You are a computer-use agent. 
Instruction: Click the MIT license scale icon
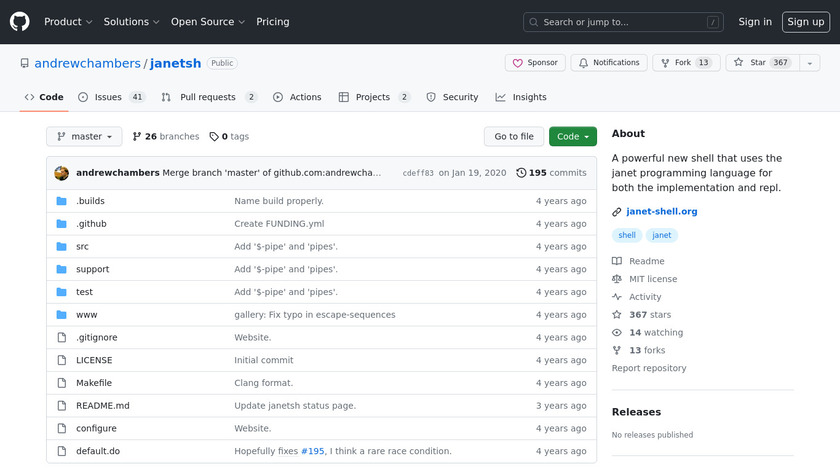[617, 279]
